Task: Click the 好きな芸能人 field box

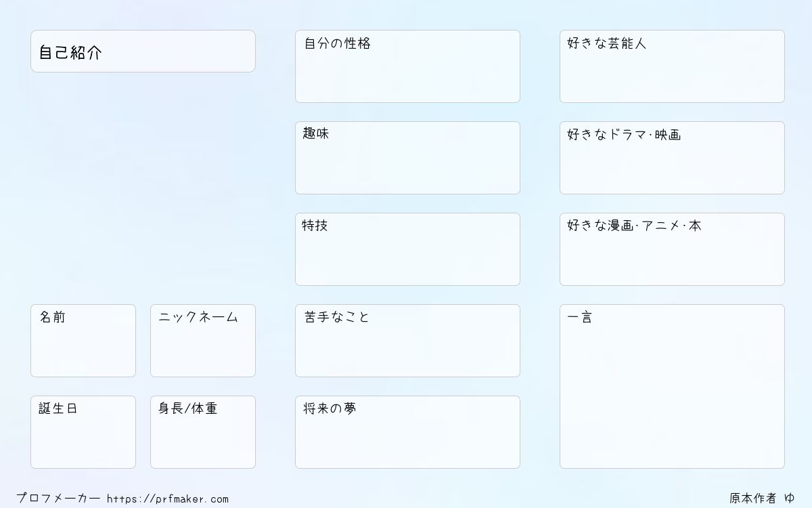Action: [672, 66]
